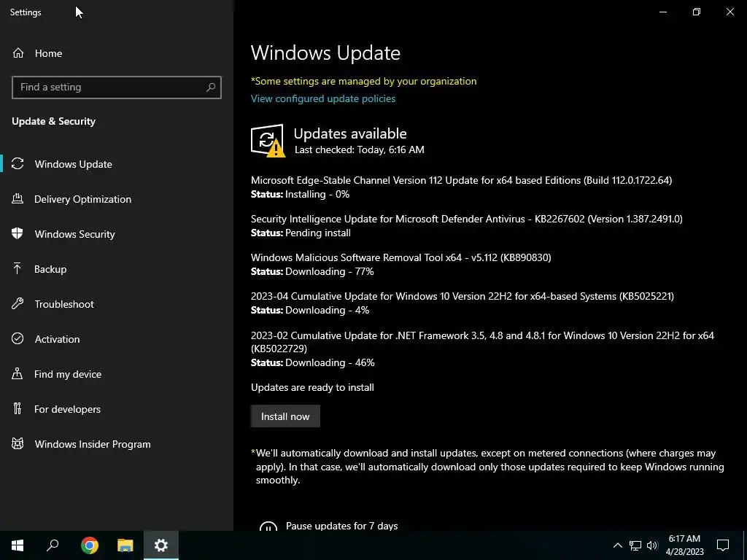This screenshot has width=747, height=560.
Task: Click the Settings window title text
Action: click(x=26, y=12)
